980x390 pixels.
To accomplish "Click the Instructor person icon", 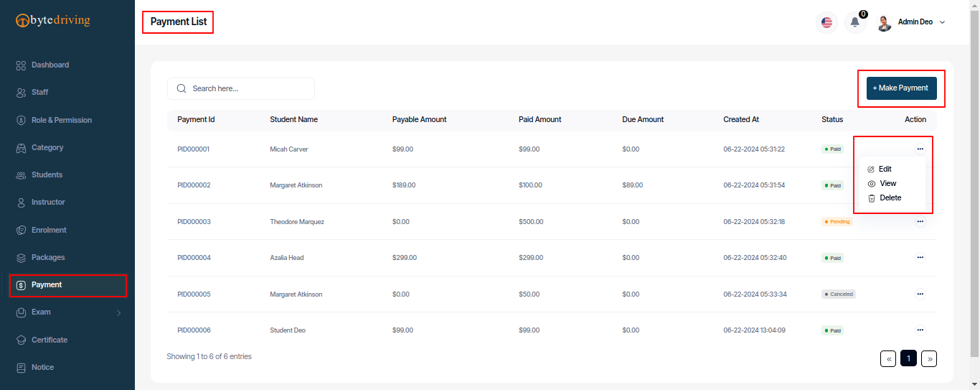I will pyautogui.click(x=21, y=203).
